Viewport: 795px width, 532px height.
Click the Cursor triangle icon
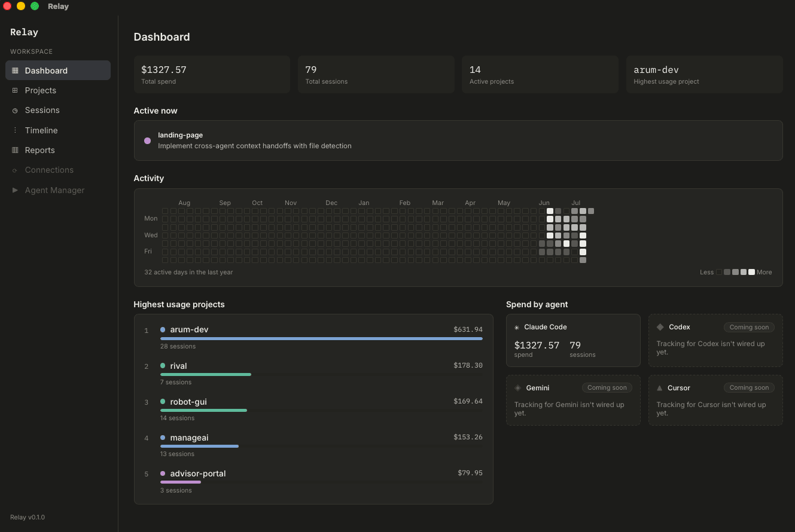click(660, 388)
